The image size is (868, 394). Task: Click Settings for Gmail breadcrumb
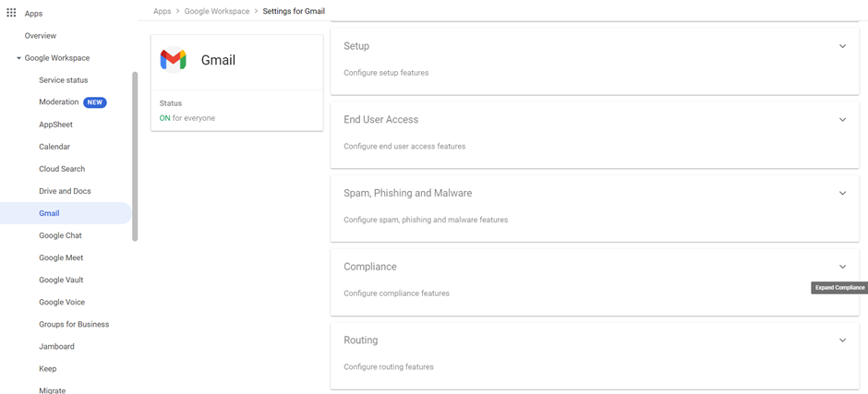[294, 11]
